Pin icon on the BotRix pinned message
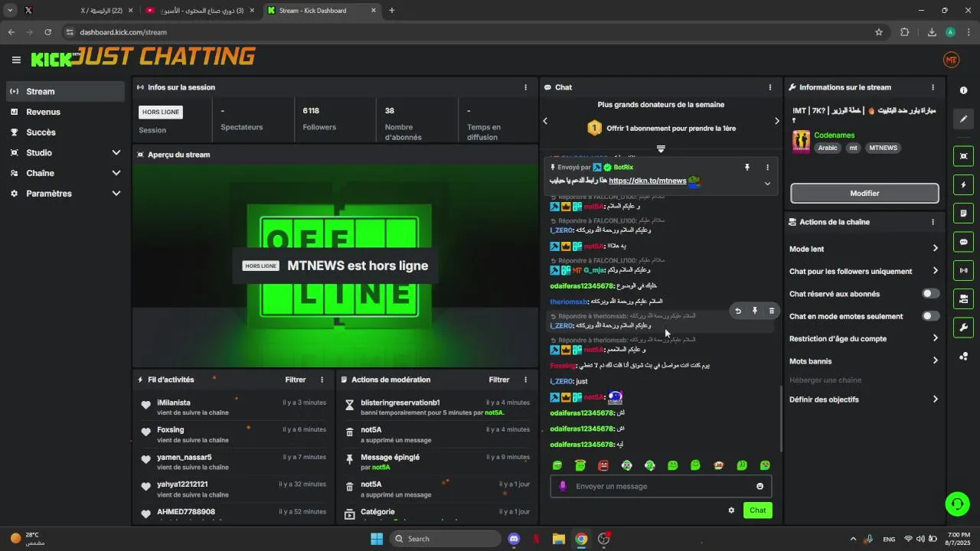This screenshot has height=551, width=980. pos(747,167)
